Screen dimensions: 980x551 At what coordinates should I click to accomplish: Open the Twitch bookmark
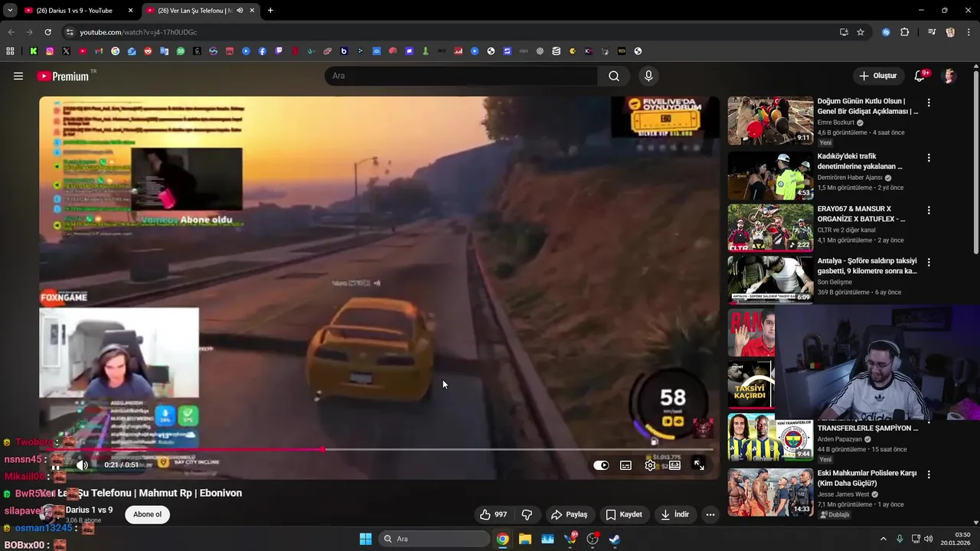(279, 51)
